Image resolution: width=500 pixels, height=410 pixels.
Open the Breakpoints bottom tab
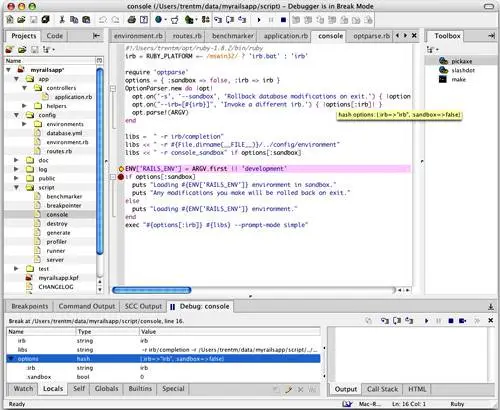[x=30, y=306]
